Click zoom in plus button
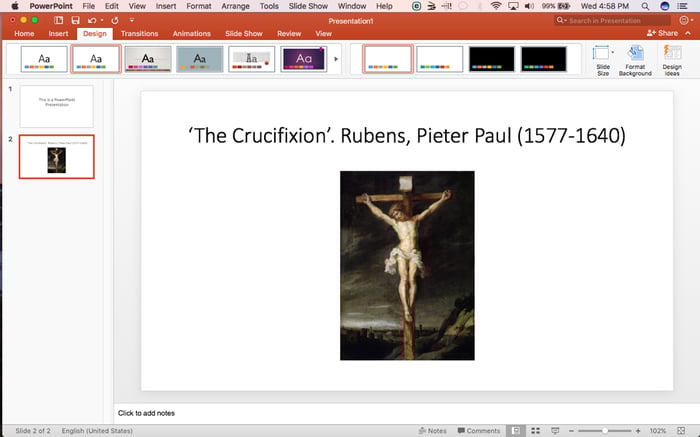700x437 pixels. [x=638, y=431]
